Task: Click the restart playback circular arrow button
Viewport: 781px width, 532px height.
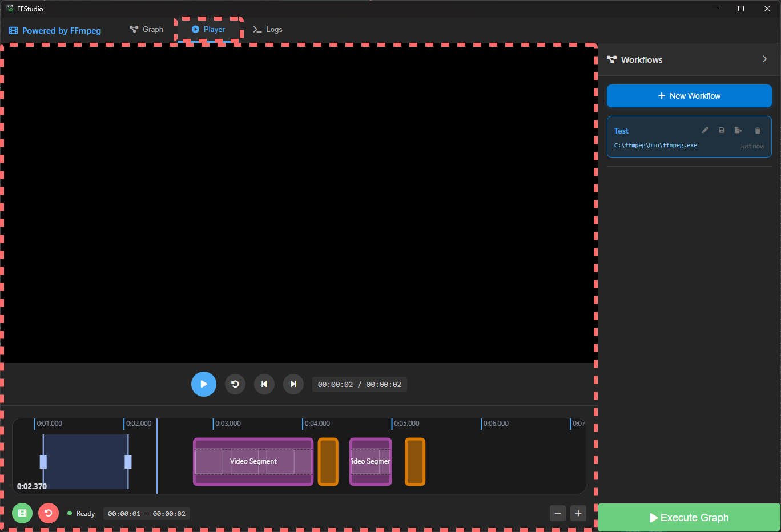Action: (235, 384)
